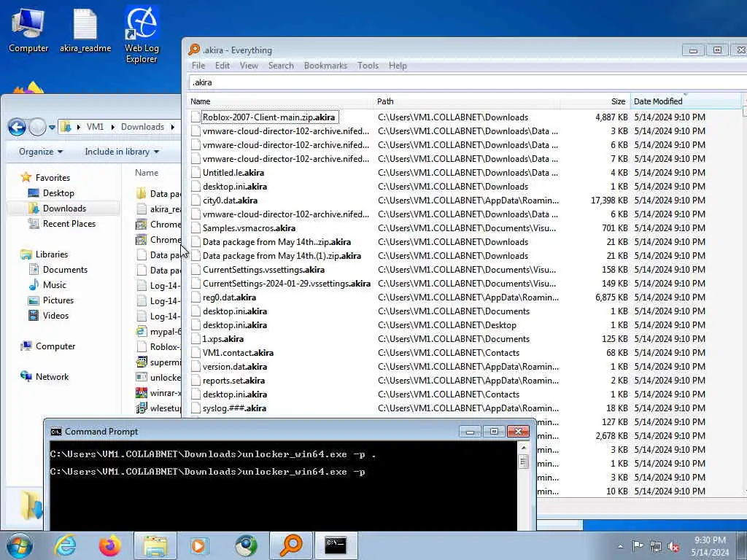Sort results by Path column
This screenshot has width=747, height=560.
point(467,101)
